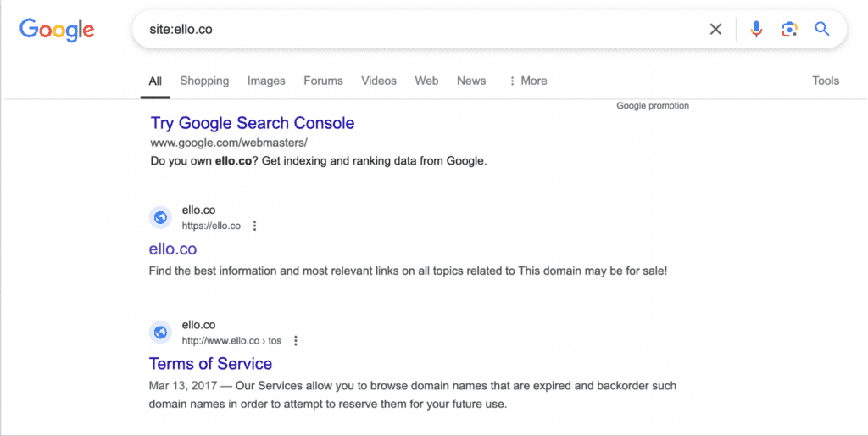
Task: Click the Google logo
Action: point(57,30)
